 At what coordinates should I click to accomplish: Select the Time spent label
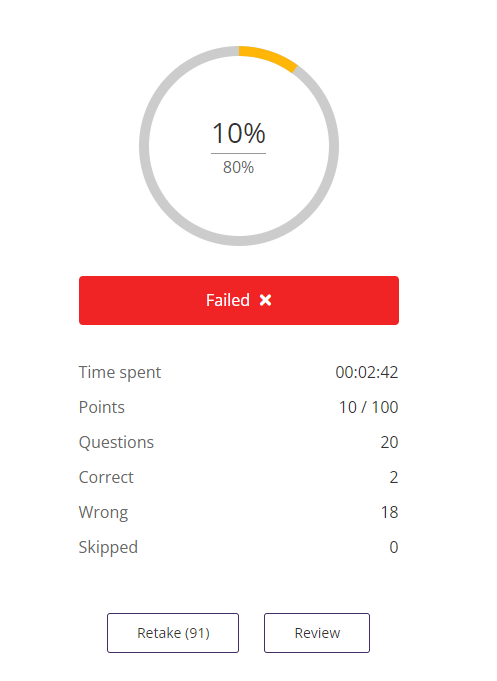[x=120, y=373]
